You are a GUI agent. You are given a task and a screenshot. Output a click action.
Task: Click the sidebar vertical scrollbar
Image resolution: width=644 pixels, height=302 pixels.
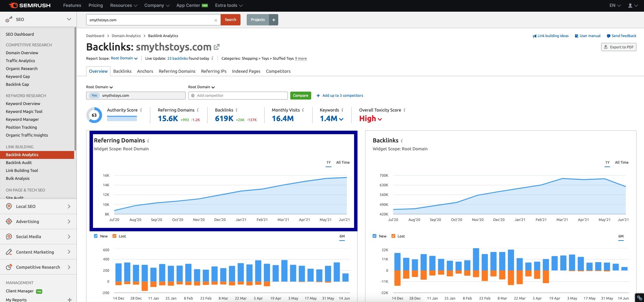(x=75, y=89)
